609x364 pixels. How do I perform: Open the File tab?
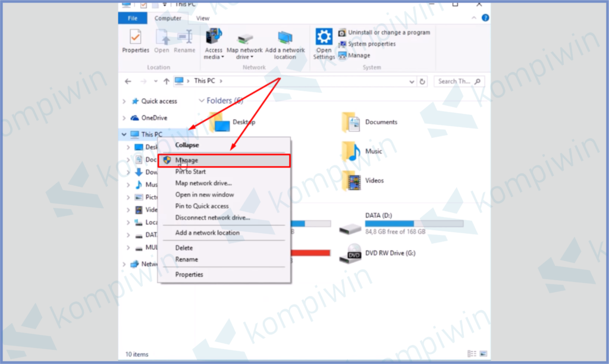point(133,18)
